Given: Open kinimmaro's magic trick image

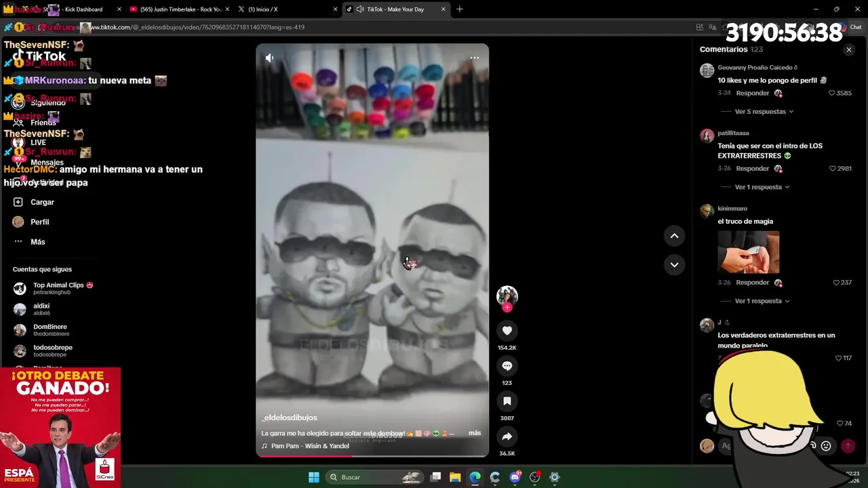Looking at the screenshot, I should 748,252.
